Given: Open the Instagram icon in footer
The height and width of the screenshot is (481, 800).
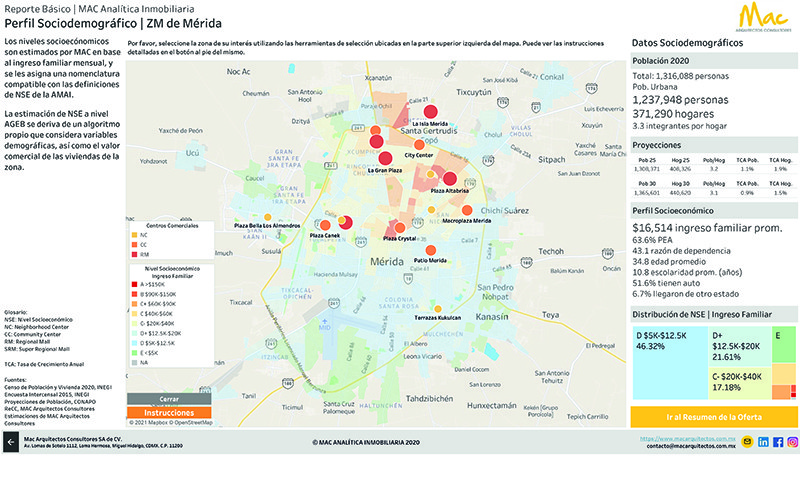Looking at the screenshot, I should [x=791, y=441].
